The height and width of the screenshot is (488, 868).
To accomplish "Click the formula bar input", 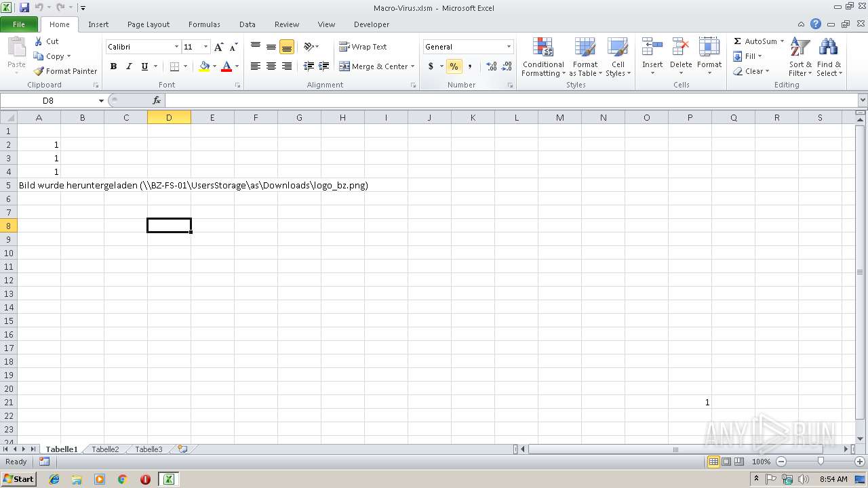I will 511,100.
